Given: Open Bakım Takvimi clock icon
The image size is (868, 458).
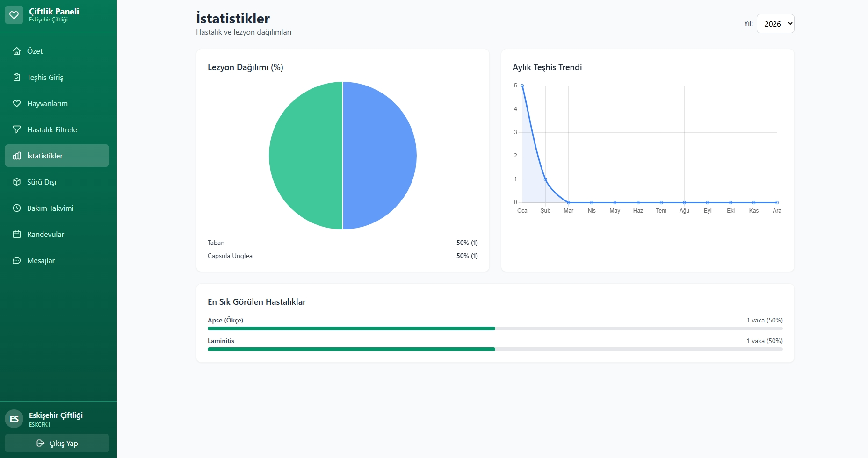Looking at the screenshot, I should [17, 208].
